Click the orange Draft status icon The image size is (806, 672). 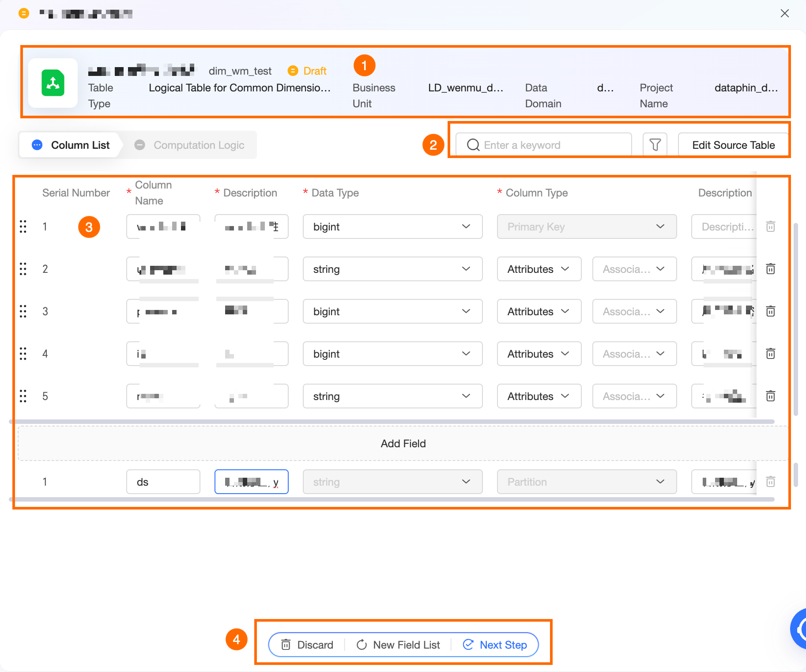coord(293,71)
